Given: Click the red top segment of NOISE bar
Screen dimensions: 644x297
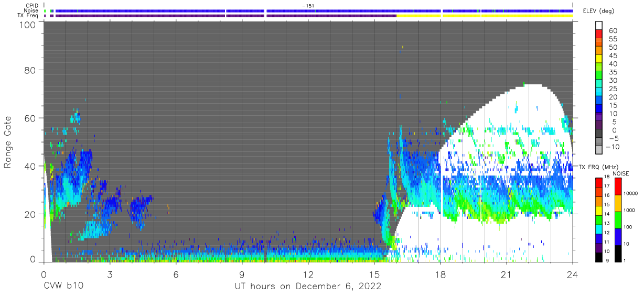Looking at the screenshot, I should coord(617,186).
